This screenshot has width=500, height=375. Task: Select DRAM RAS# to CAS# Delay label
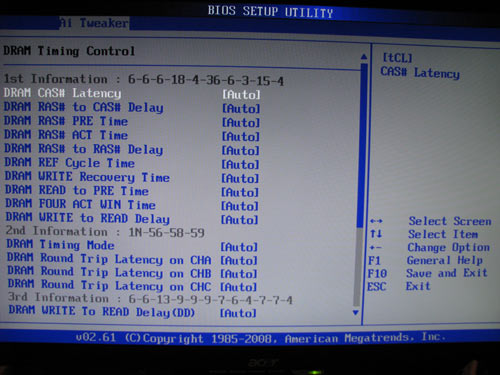coord(84,107)
